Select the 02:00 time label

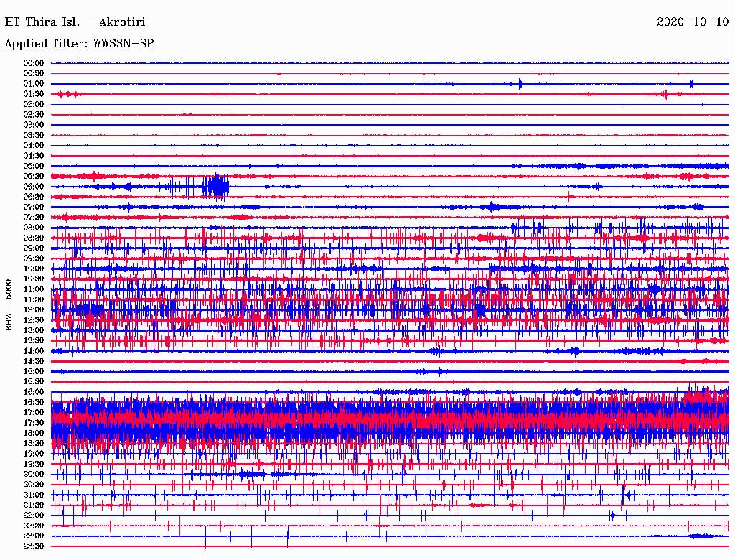point(33,105)
